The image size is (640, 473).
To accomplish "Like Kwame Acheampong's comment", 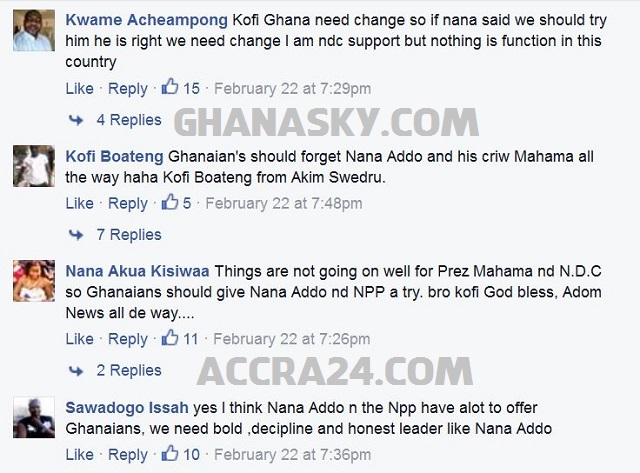I will pos(80,89).
